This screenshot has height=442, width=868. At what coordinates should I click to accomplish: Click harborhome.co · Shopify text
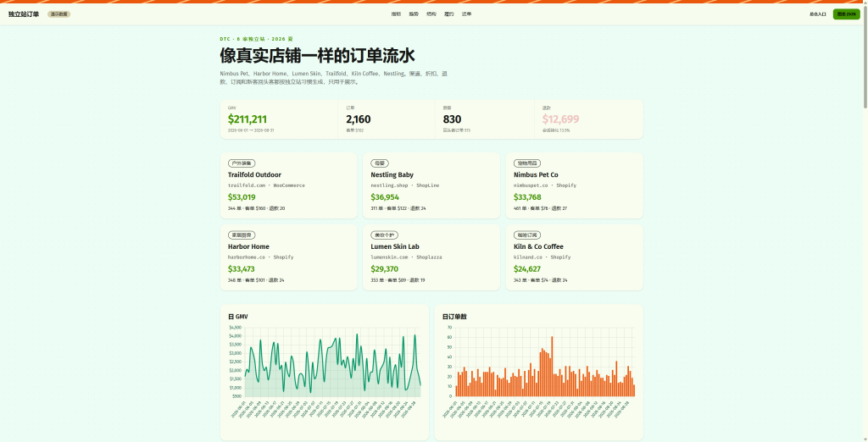pyautogui.click(x=260, y=257)
